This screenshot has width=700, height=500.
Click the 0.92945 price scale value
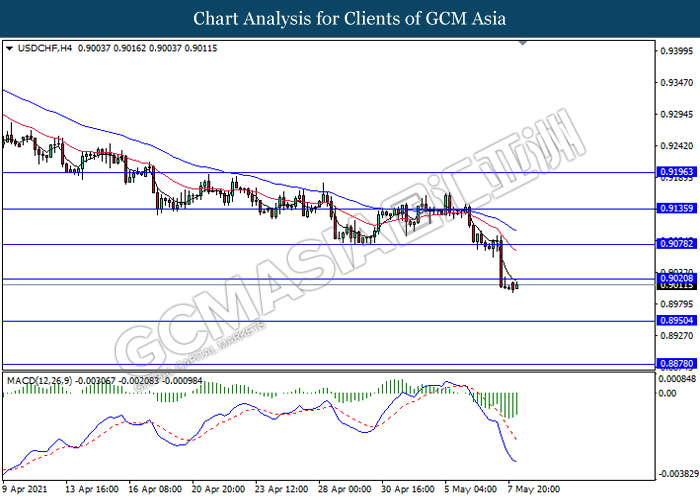tap(677, 115)
